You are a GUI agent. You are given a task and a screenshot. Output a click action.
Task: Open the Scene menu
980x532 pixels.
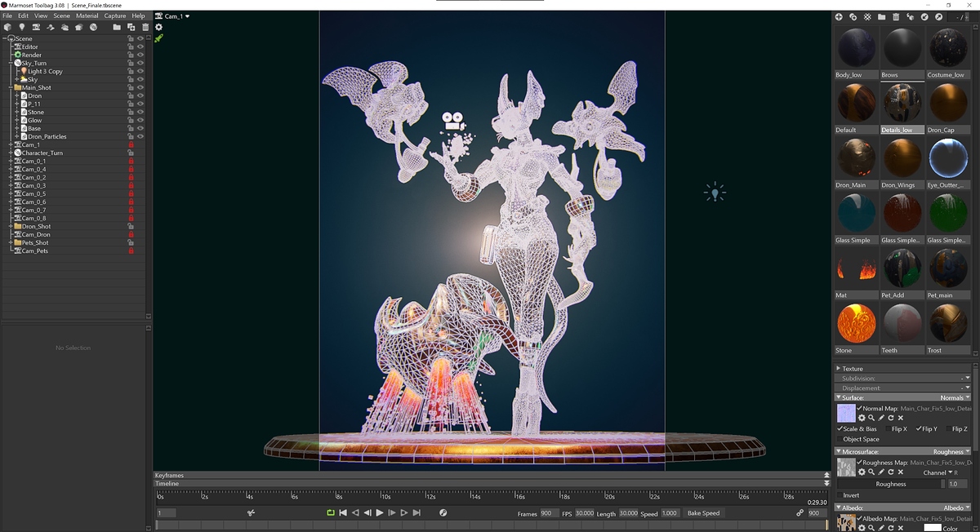coord(62,16)
